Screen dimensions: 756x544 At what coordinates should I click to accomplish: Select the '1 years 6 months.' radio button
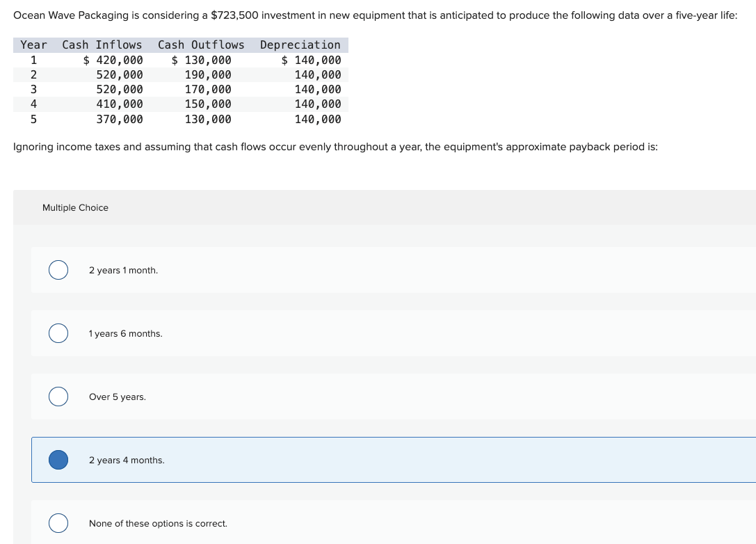[58, 333]
